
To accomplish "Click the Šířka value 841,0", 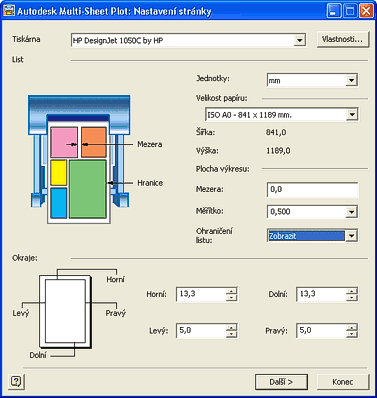I will tap(276, 132).
